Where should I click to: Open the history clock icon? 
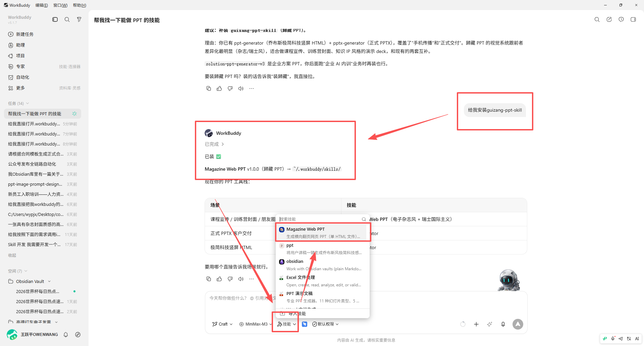point(621,19)
